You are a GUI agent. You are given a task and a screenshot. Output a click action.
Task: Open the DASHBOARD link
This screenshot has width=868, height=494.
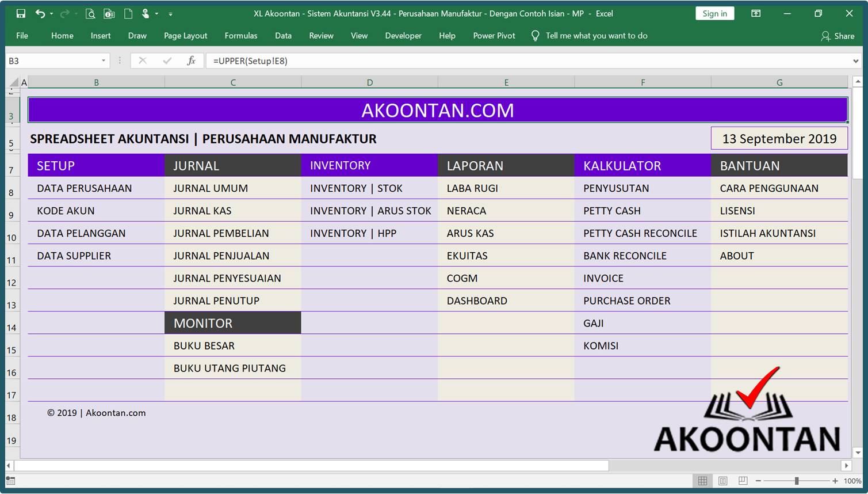pos(477,301)
